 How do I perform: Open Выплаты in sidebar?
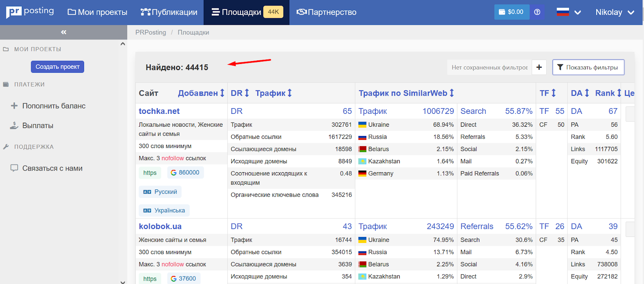[x=31, y=126]
